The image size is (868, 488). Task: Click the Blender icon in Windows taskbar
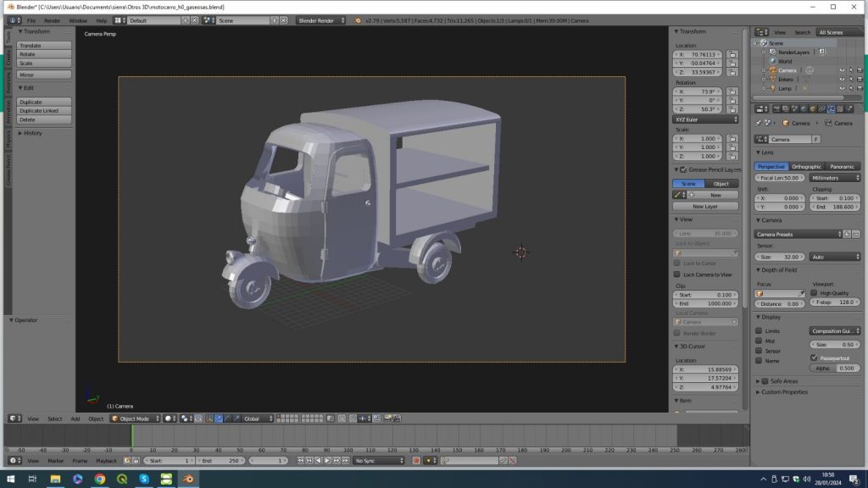(186, 479)
